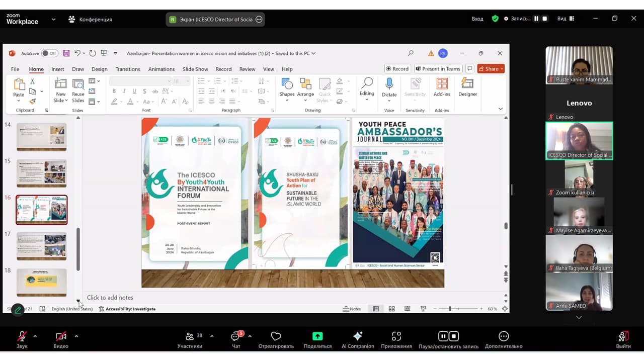Undo the last action in PowerPoint
644x362 pixels.
click(x=77, y=53)
